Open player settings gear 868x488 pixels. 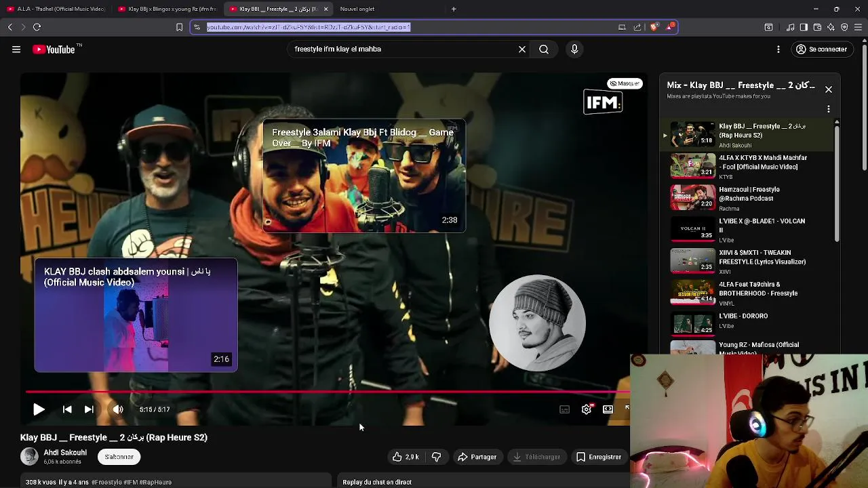click(x=587, y=409)
